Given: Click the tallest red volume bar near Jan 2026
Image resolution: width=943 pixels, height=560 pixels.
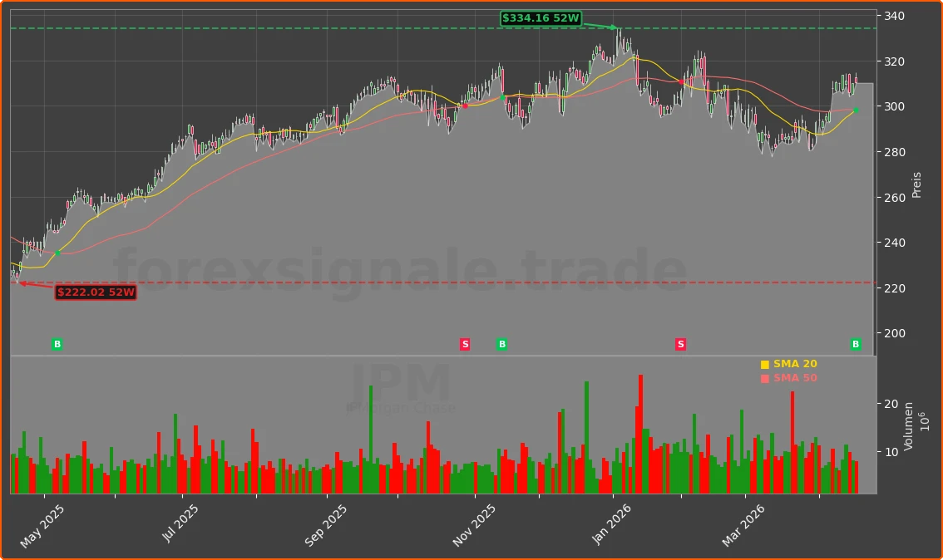Looking at the screenshot, I should (x=639, y=432).
